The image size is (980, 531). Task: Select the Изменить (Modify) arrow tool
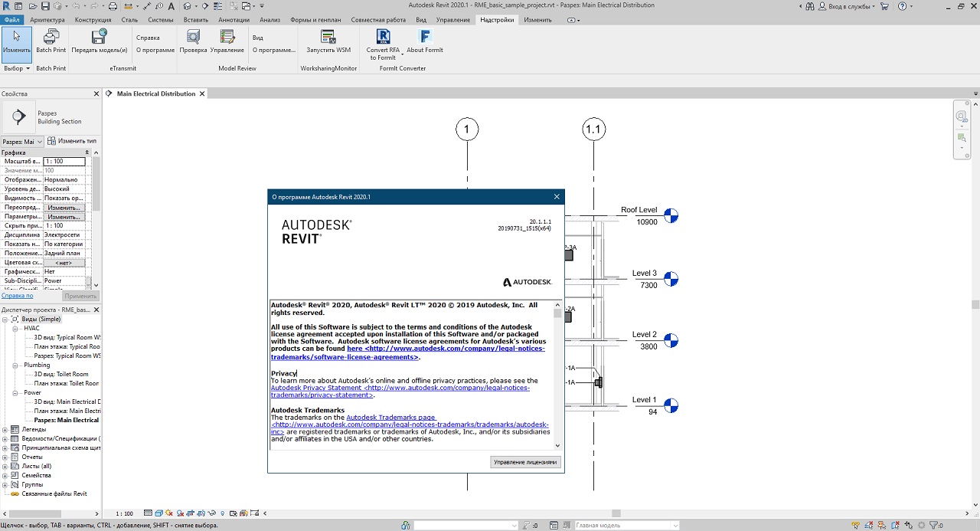[x=17, y=37]
